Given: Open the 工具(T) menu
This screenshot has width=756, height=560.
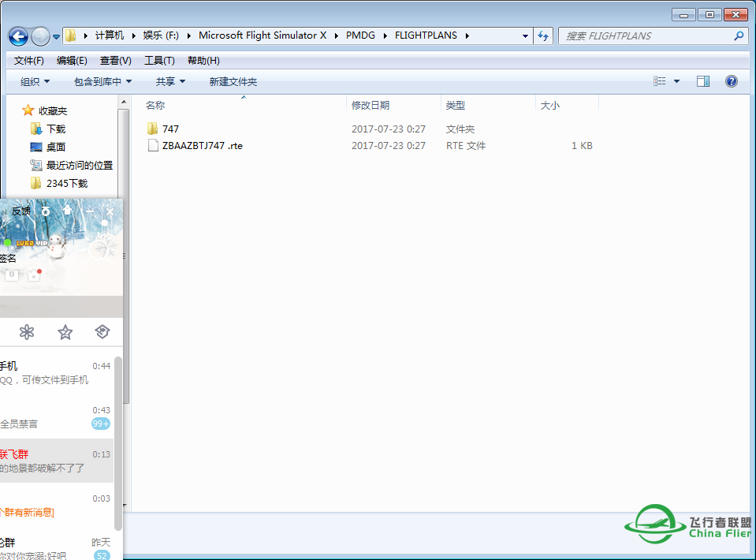Looking at the screenshot, I should click(x=160, y=60).
